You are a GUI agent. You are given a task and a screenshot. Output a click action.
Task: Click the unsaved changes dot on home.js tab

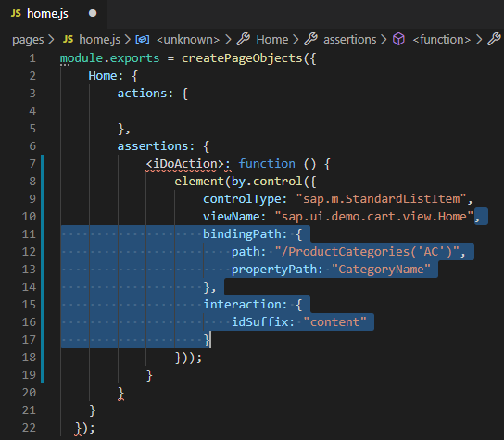click(93, 13)
